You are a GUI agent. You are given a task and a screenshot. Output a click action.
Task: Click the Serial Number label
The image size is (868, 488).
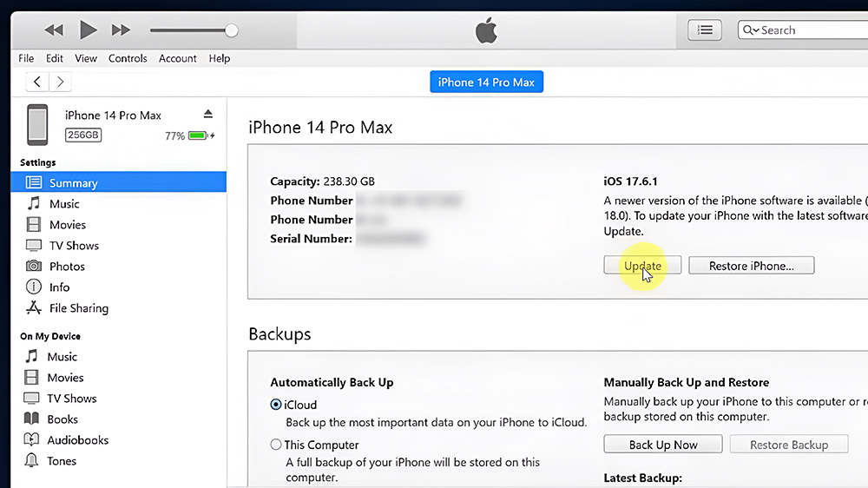311,239
